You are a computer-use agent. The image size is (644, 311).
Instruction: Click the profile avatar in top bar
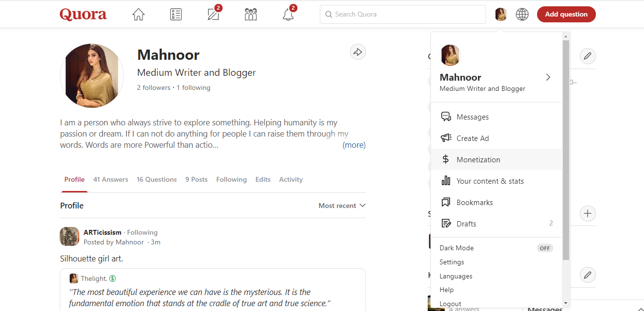(x=501, y=15)
